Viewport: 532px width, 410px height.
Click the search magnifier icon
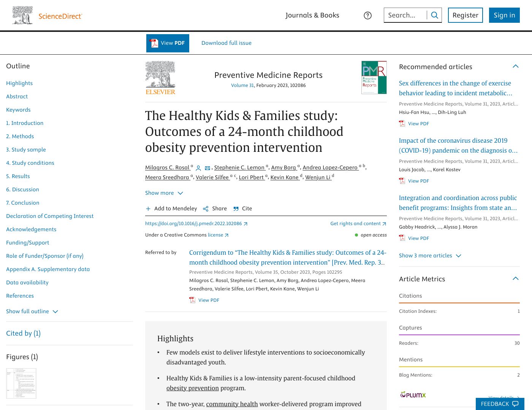(x=435, y=15)
